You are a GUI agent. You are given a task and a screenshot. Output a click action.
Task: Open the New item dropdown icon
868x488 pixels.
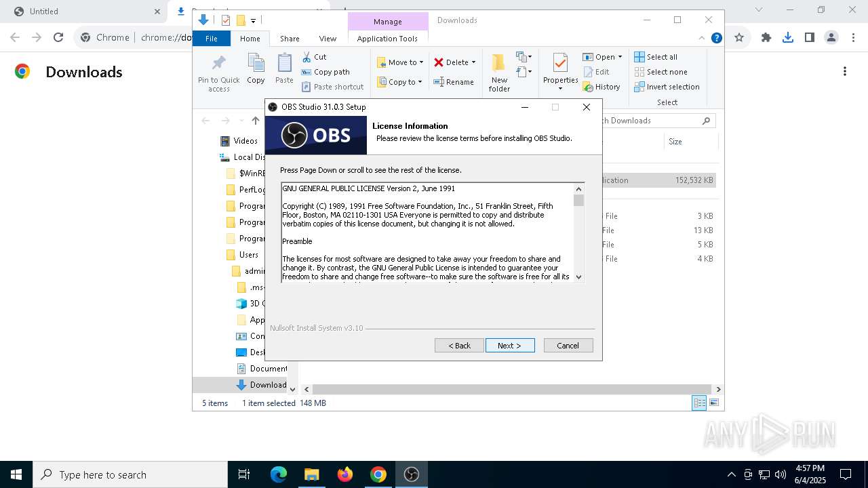[x=524, y=57]
